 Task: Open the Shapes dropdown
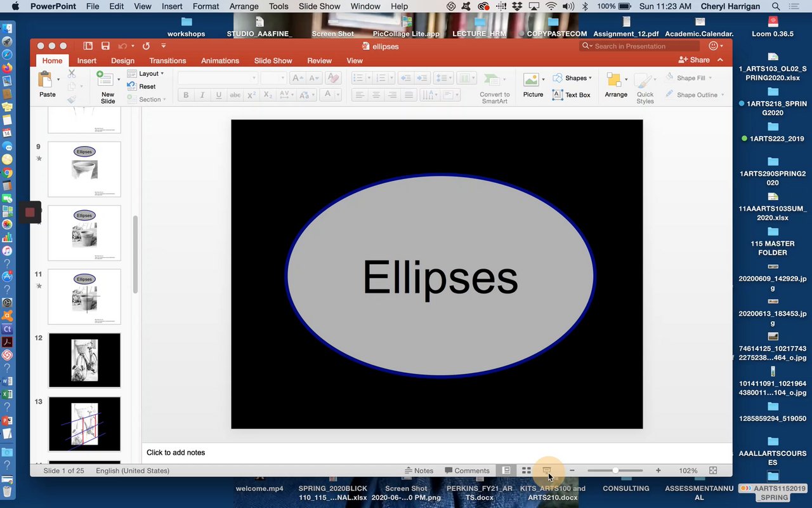click(x=572, y=78)
